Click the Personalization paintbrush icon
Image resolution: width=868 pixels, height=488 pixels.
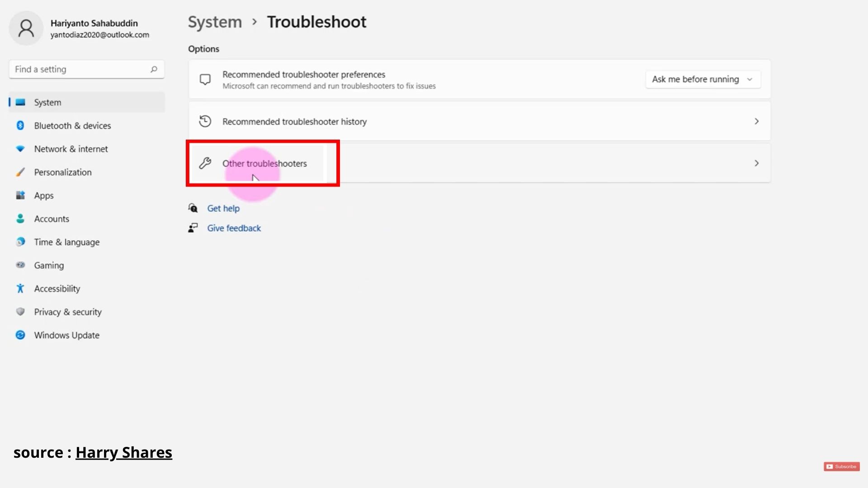[20, 172]
